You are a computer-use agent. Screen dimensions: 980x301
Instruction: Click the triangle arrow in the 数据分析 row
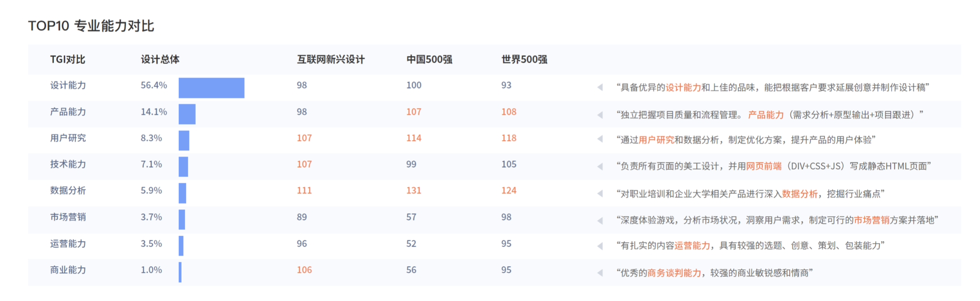[x=600, y=194]
